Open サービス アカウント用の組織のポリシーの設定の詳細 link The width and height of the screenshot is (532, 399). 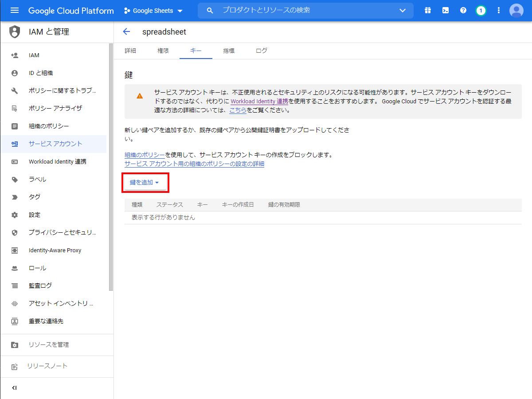(194, 164)
